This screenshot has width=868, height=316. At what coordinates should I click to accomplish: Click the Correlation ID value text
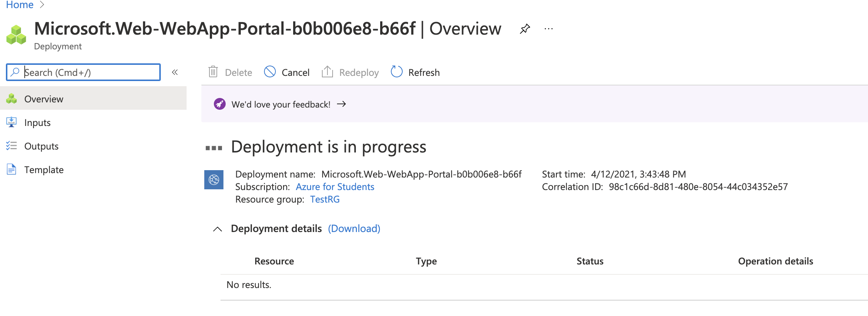[698, 187]
